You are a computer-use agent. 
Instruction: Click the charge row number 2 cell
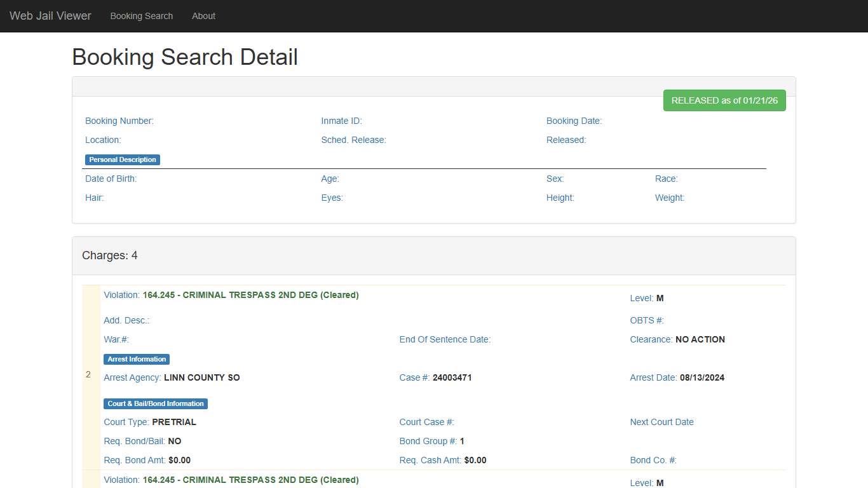coord(88,375)
